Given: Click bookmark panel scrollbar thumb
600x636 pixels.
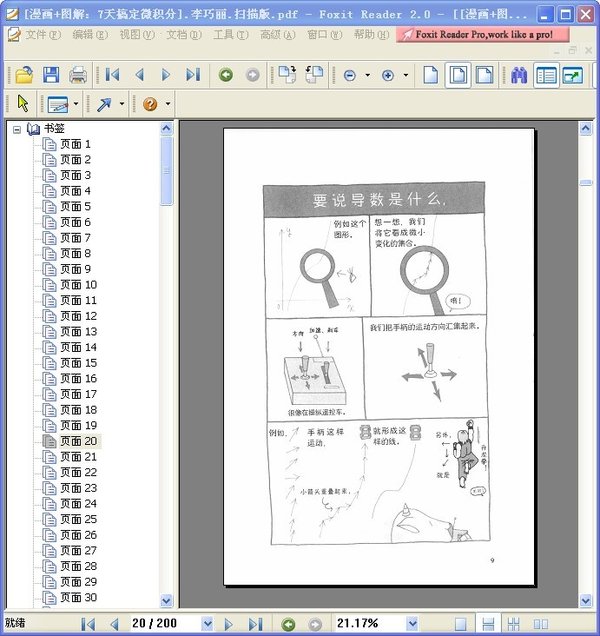Looking at the screenshot, I should click(166, 171).
